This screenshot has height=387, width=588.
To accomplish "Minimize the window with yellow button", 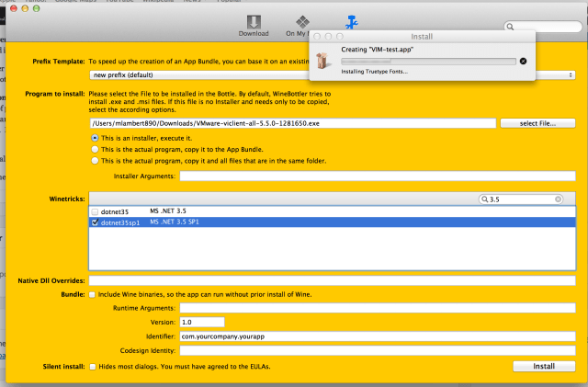I will 25,8.
